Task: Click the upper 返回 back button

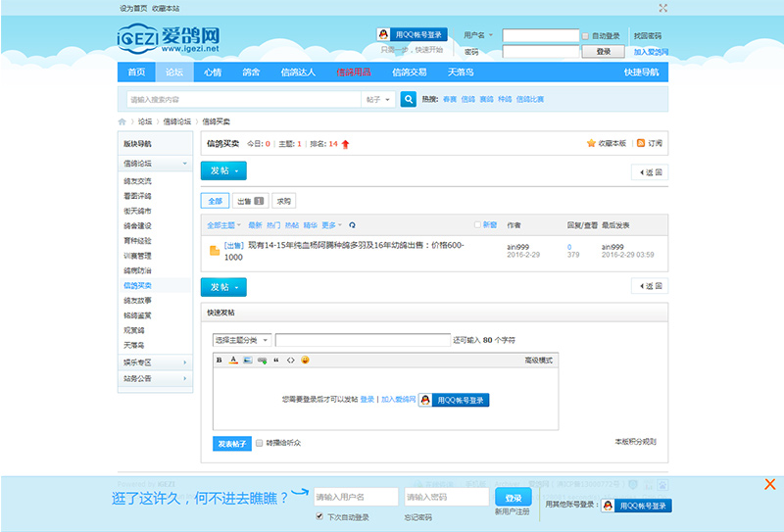Action: click(650, 172)
